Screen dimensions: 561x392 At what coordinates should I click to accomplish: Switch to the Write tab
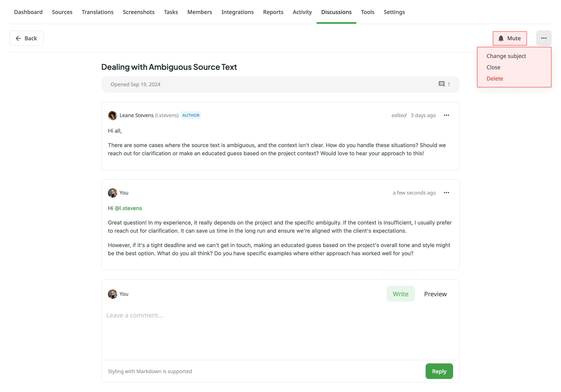[x=400, y=294]
